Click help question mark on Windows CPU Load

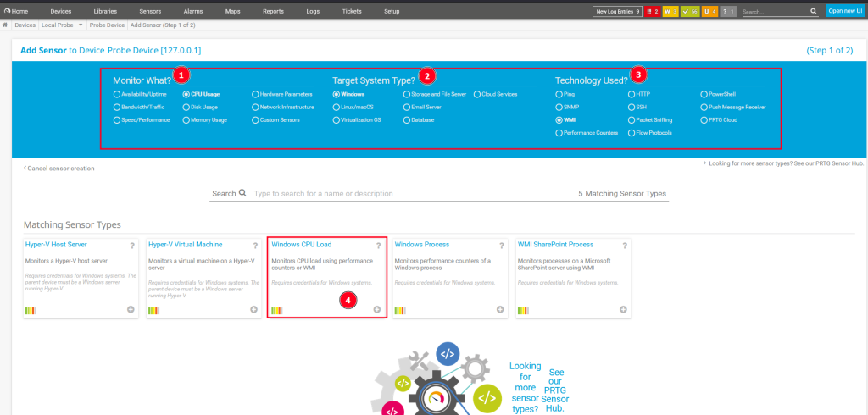(378, 246)
